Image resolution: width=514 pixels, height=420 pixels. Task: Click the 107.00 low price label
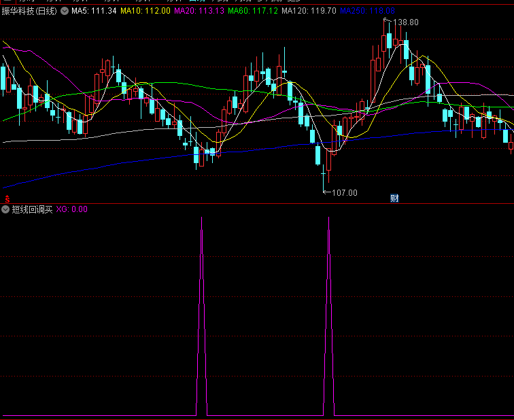tap(344, 192)
